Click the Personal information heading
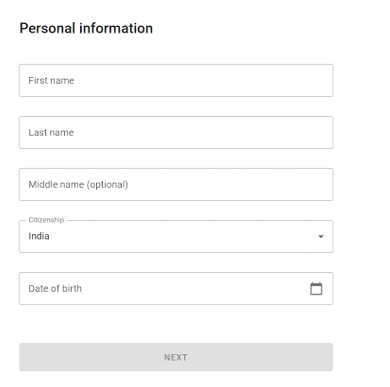Screen dimensions: 390x387 tap(86, 28)
